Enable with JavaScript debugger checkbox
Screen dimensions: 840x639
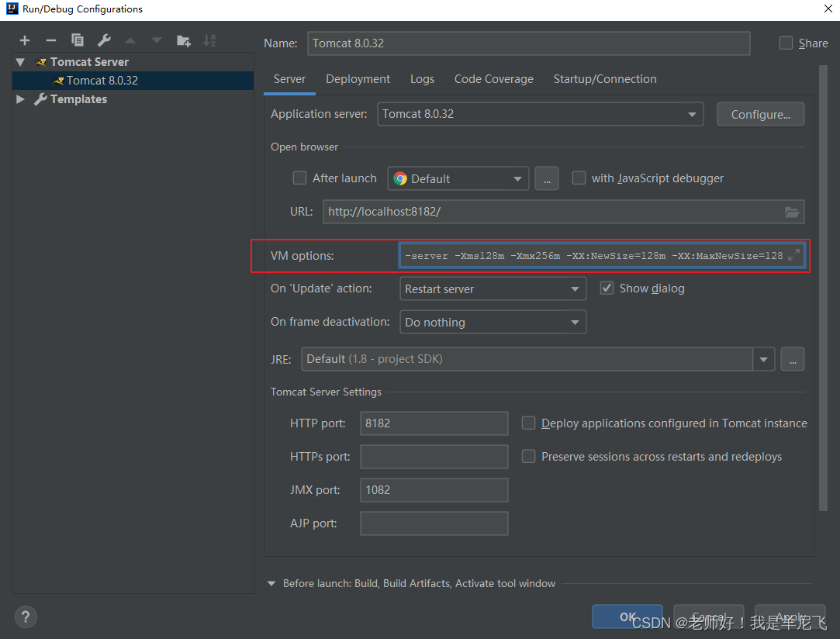579,178
